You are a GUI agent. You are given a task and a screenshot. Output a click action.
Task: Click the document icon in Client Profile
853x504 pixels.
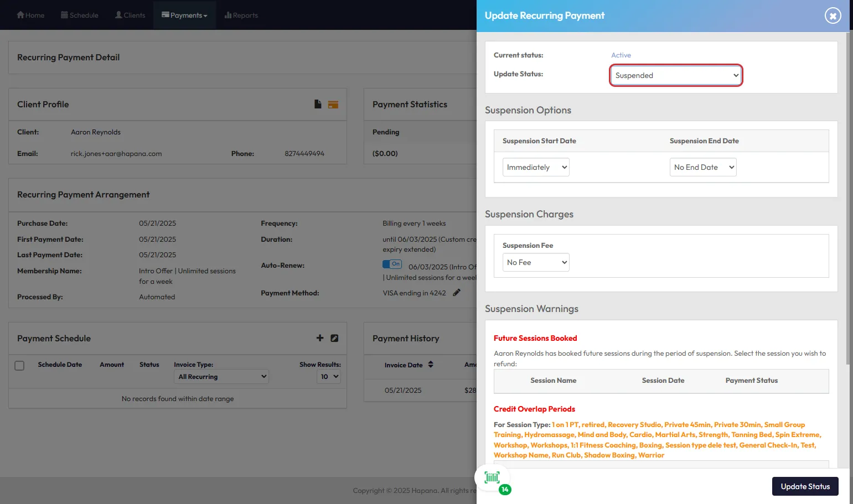pyautogui.click(x=318, y=104)
